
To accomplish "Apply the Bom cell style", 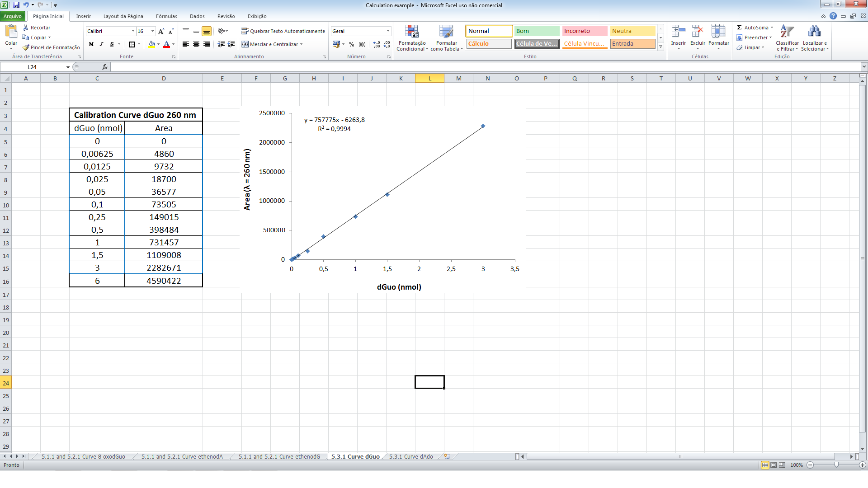I will coord(537,31).
